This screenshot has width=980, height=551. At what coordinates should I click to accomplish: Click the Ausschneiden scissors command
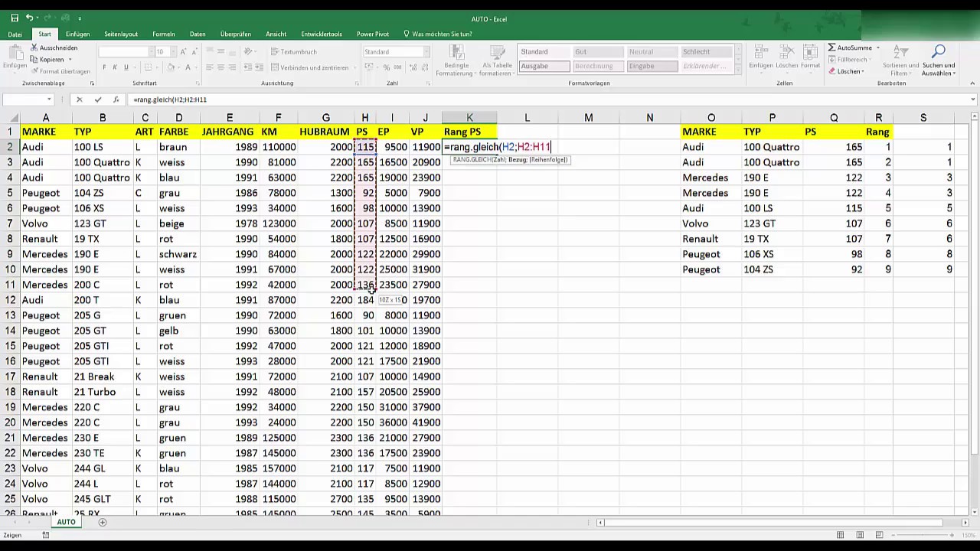click(x=54, y=47)
